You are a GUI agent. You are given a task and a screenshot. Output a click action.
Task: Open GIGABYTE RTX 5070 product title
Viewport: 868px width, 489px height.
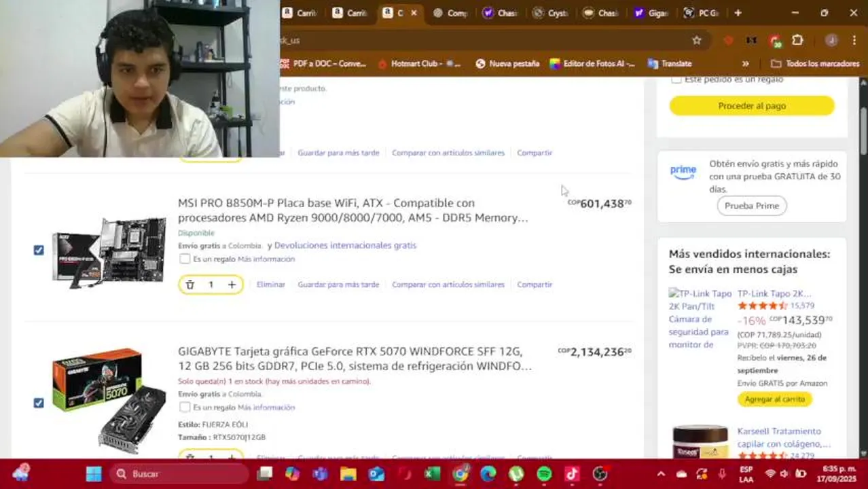coord(355,359)
